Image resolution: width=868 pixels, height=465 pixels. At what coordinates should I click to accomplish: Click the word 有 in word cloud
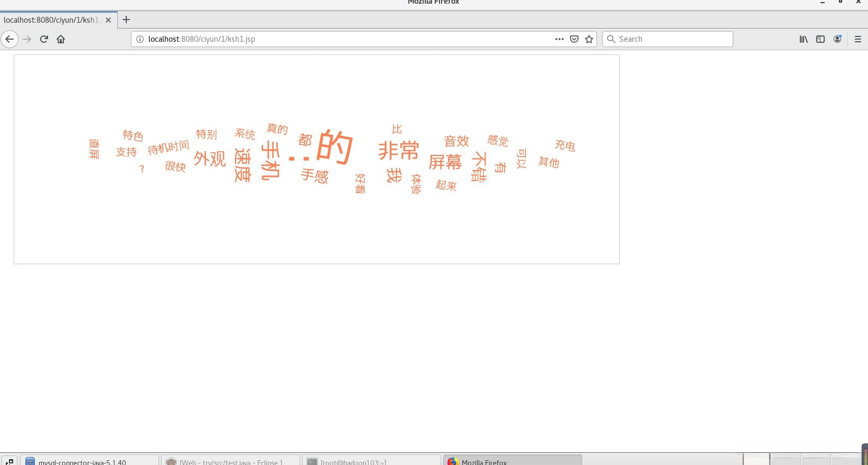tap(500, 167)
